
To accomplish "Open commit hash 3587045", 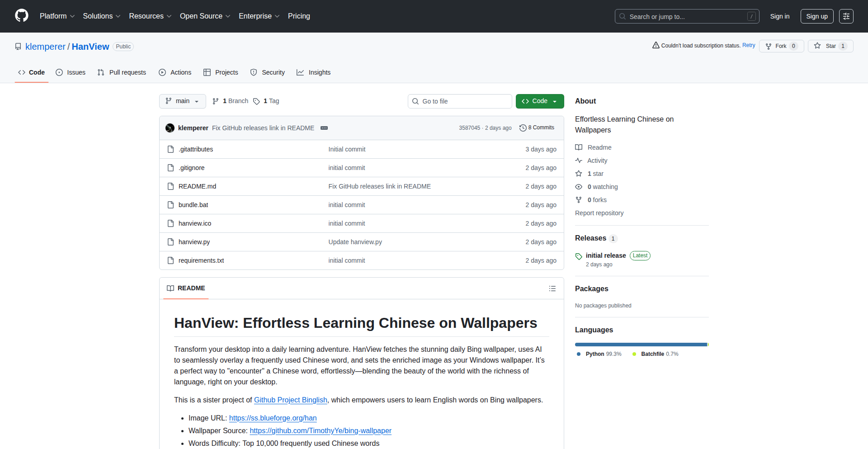I will point(469,128).
